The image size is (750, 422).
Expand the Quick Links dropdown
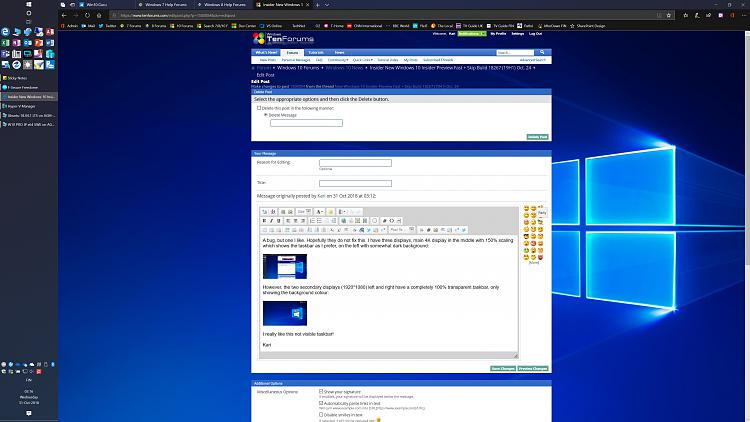point(363,60)
